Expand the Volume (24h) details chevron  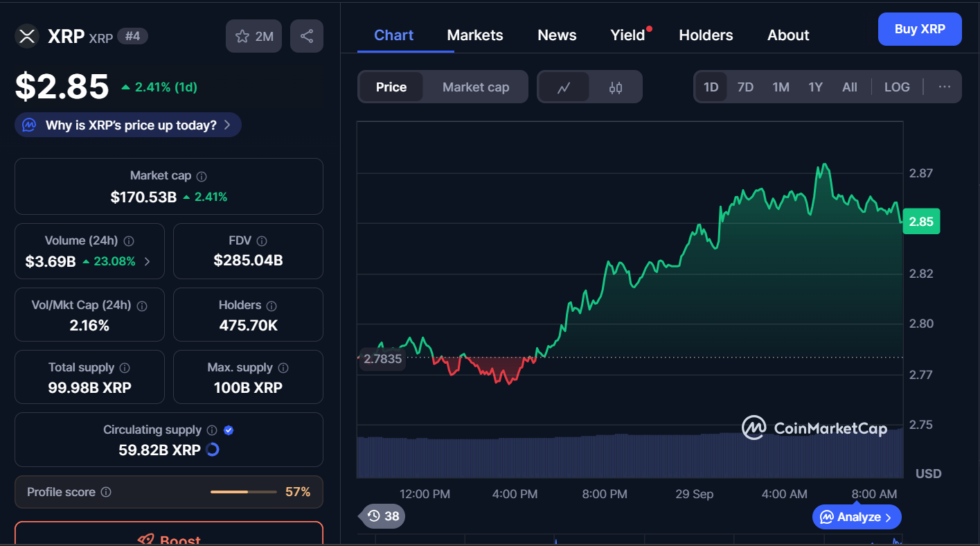click(147, 262)
